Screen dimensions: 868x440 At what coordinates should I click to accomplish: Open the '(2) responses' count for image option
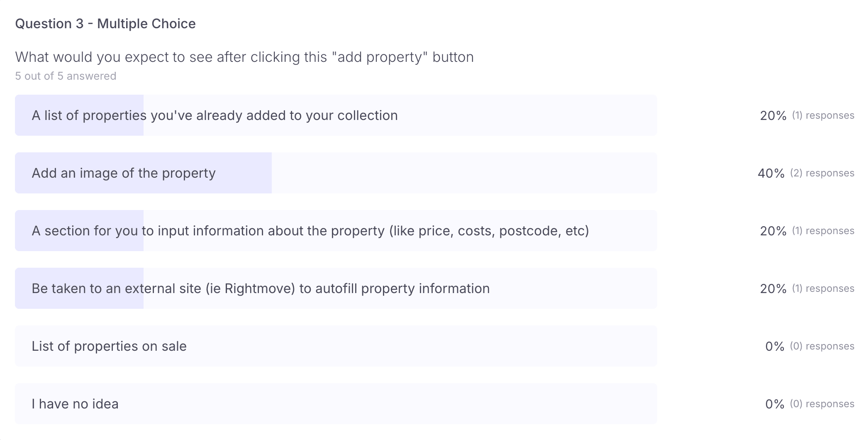[822, 173]
